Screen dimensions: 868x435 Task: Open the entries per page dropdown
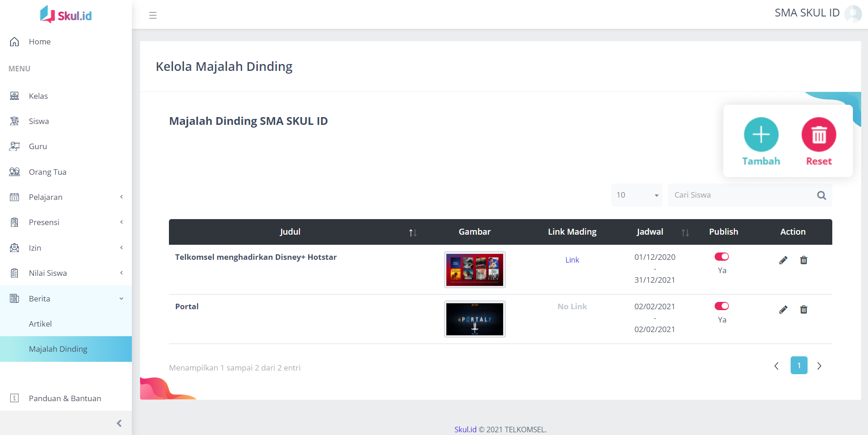[x=636, y=195]
